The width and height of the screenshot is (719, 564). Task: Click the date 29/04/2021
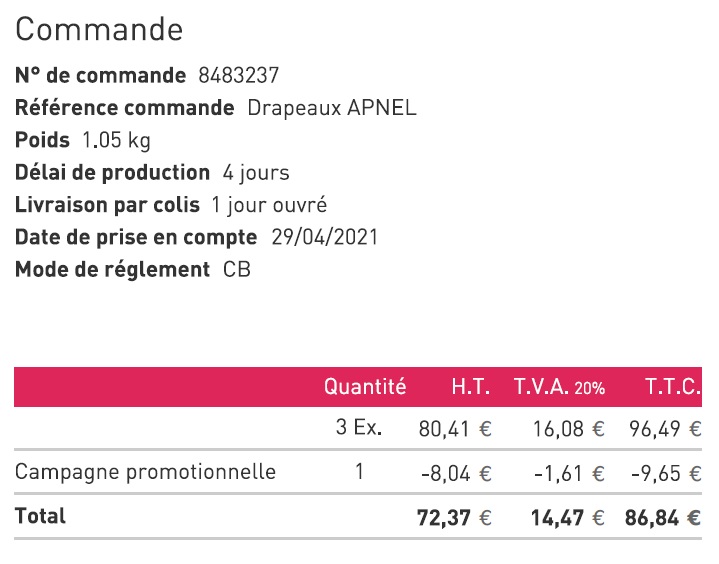click(x=324, y=237)
